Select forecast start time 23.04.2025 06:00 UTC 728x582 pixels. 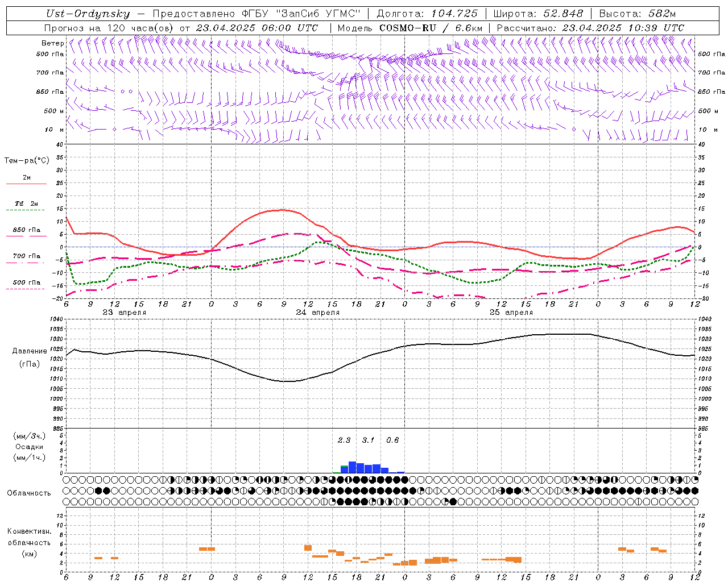[x=257, y=28]
